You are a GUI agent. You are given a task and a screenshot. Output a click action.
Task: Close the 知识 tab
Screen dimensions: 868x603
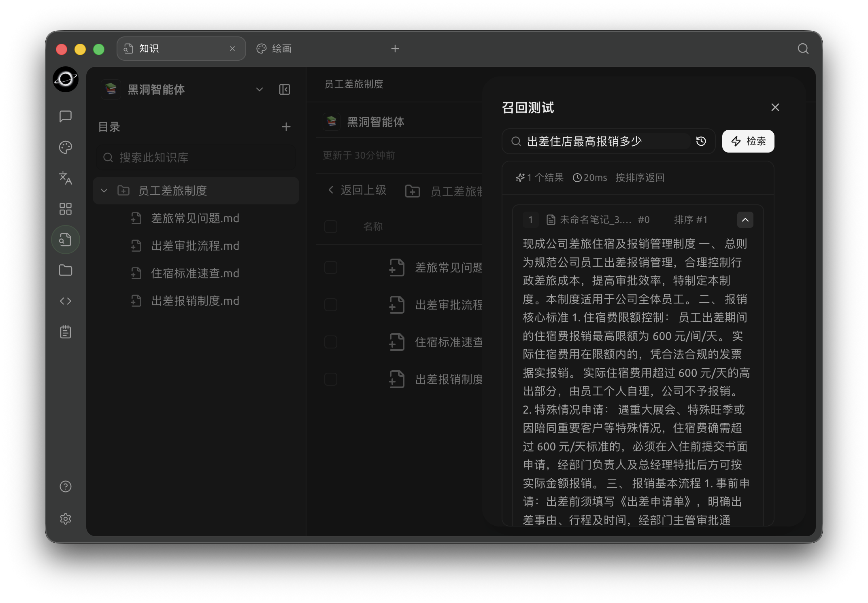232,49
